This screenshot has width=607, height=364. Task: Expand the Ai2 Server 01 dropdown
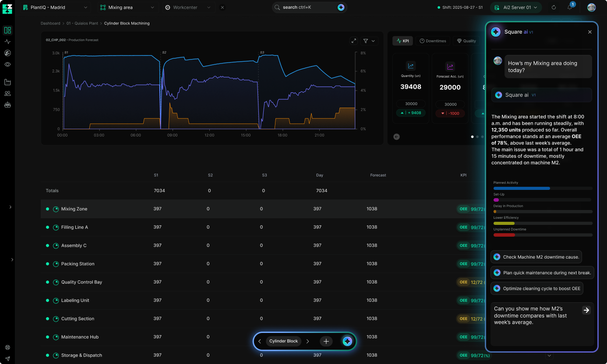click(516, 7)
